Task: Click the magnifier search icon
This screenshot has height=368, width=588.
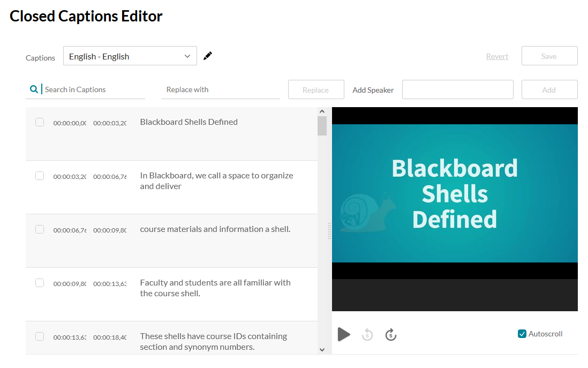Action: 34,89
